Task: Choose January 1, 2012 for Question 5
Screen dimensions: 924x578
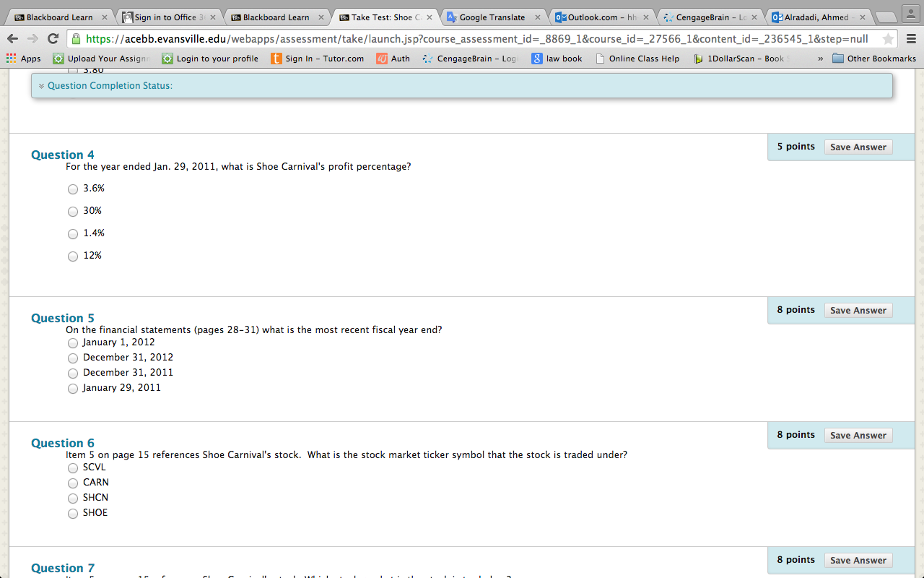Action: [x=73, y=343]
